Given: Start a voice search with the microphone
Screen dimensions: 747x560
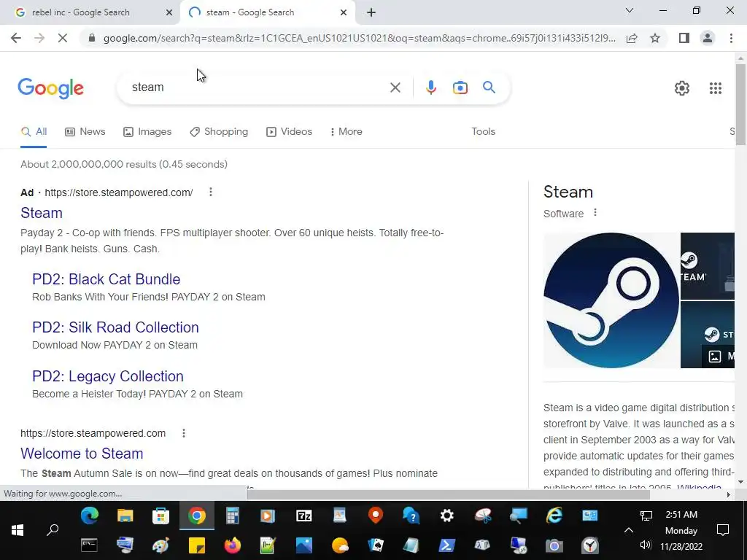Looking at the screenshot, I should point(430,87).
